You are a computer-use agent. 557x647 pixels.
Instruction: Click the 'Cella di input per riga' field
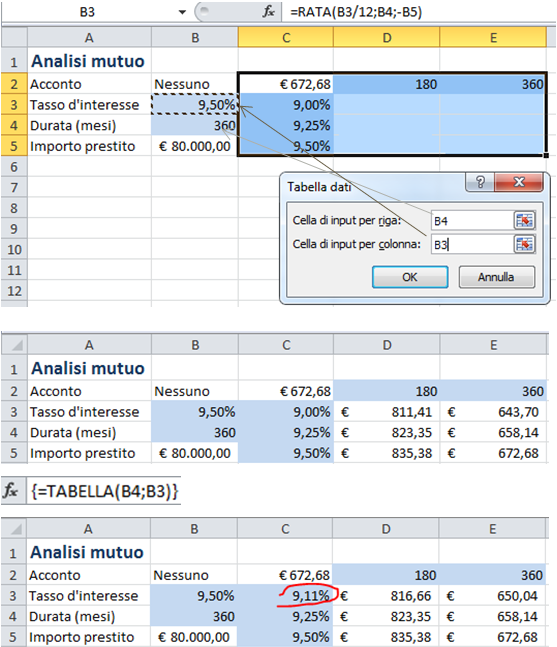coord(472,221)
